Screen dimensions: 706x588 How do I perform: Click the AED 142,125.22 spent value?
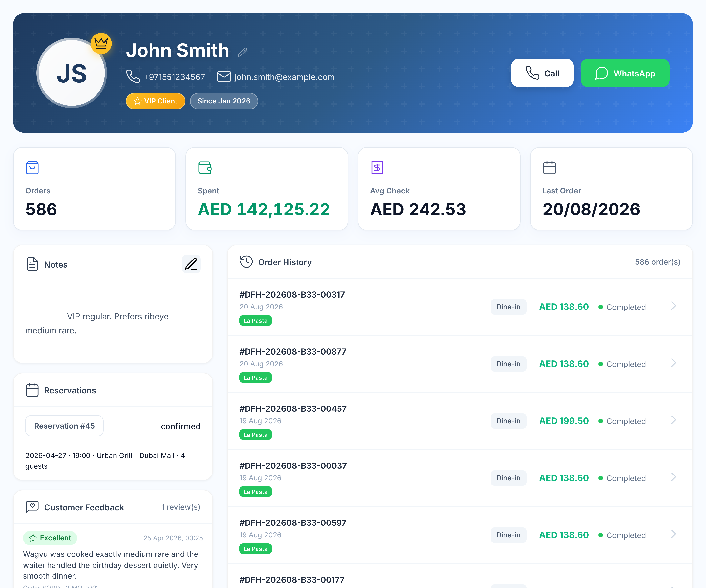tap(264, 209)
